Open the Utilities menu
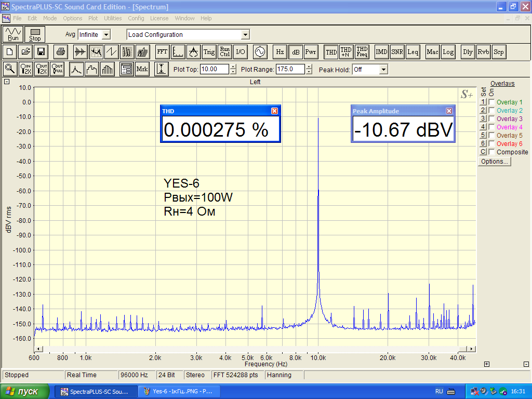This screenshot has width=532, height=399. click(x=113, y=18)
